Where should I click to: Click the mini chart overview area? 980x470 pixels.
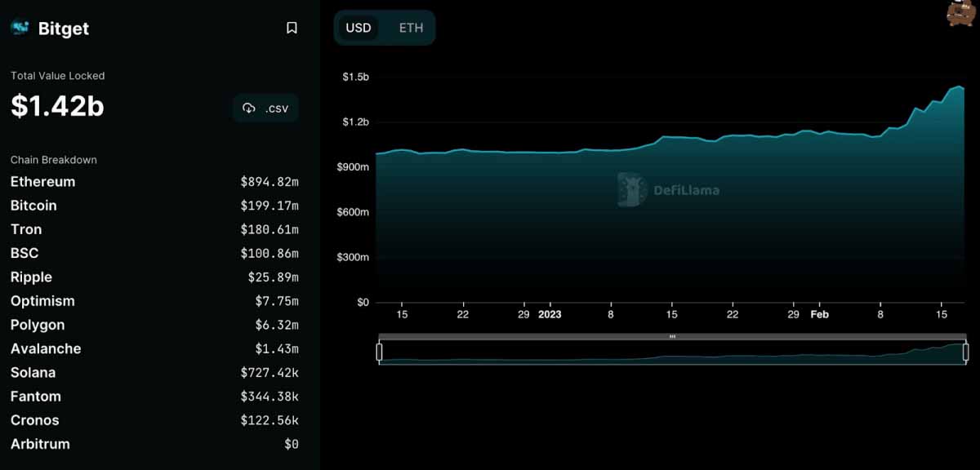pos(672,352)
